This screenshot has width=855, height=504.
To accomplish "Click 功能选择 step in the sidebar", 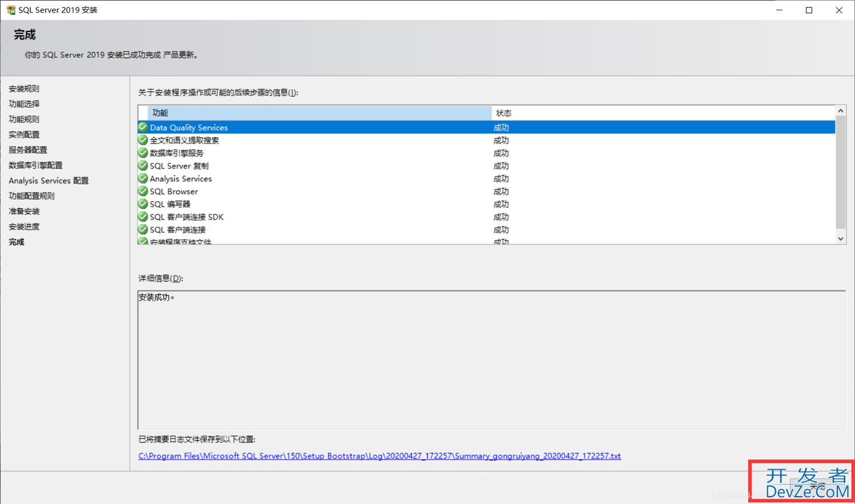I will click(24, 104).
